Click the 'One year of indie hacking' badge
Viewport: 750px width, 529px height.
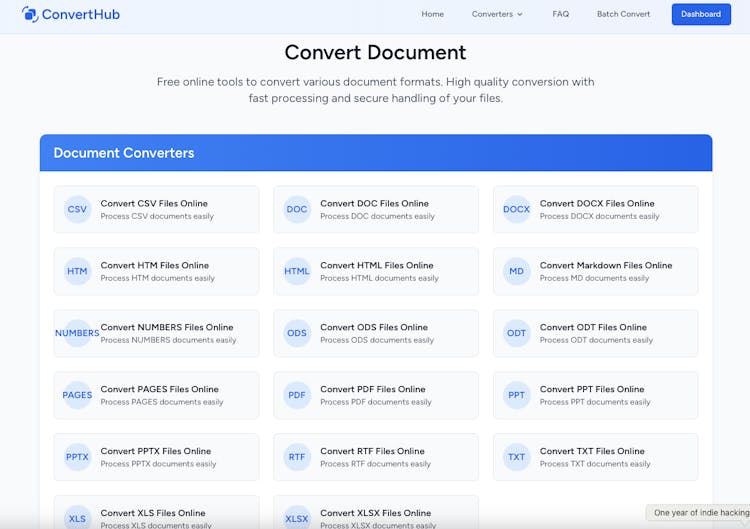(x=698, y=513)
